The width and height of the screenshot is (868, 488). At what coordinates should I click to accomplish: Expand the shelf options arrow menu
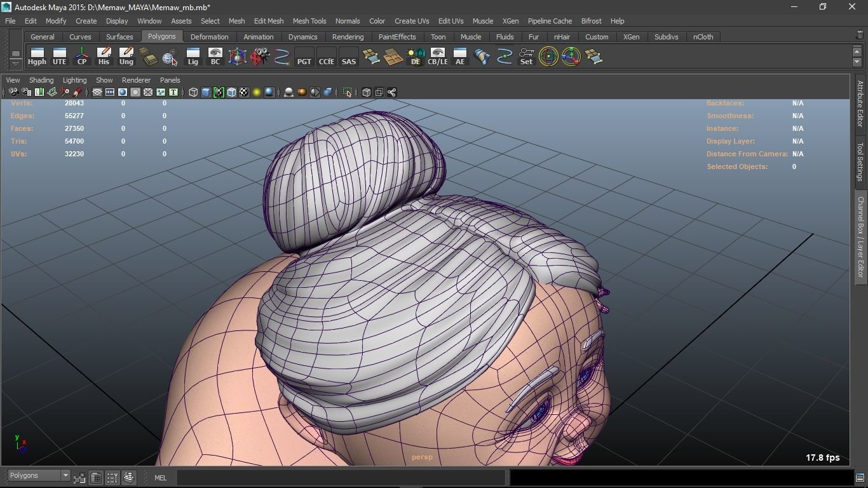16,64
